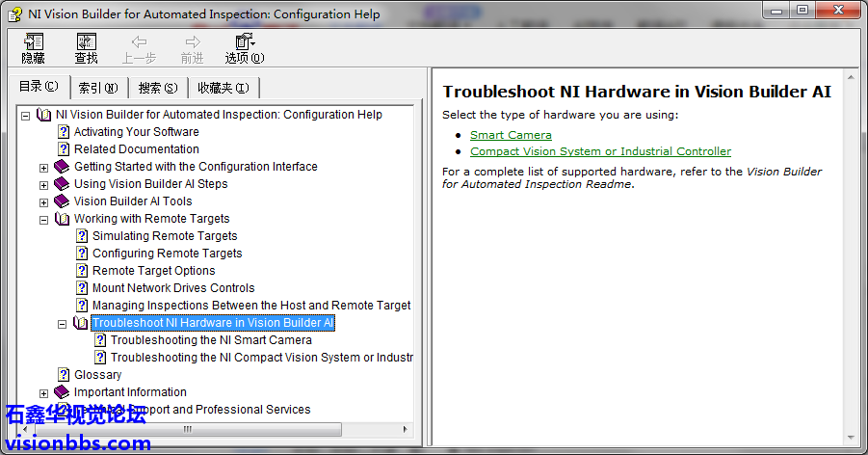Expand the Important Information node
This screenshot has height=455, width=868.
point(43,393)
